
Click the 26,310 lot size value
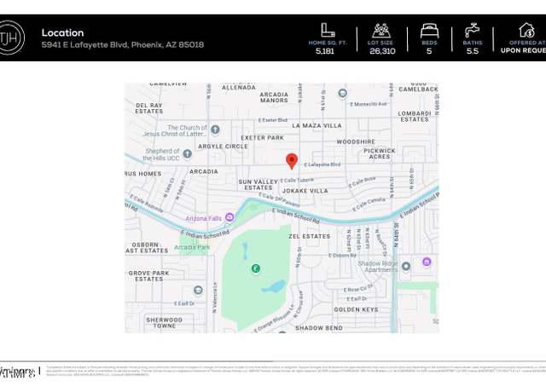pyautogui.click(x=382, y=51)
